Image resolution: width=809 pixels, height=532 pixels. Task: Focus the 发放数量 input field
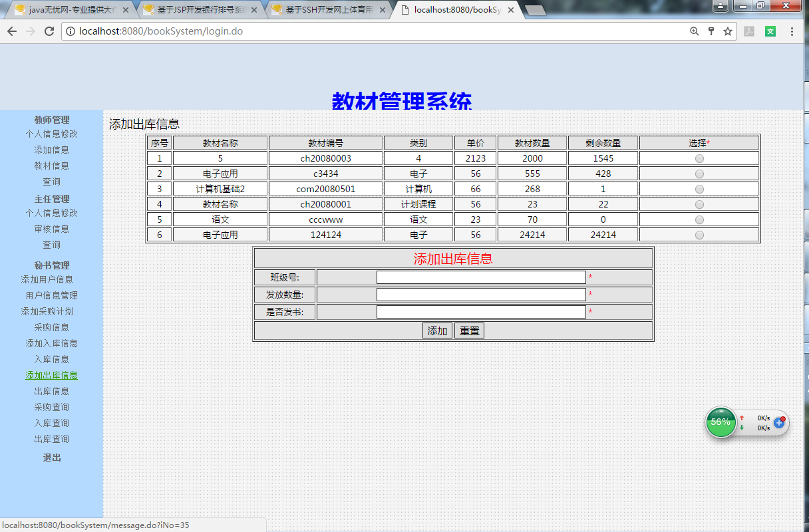(481, 295)
